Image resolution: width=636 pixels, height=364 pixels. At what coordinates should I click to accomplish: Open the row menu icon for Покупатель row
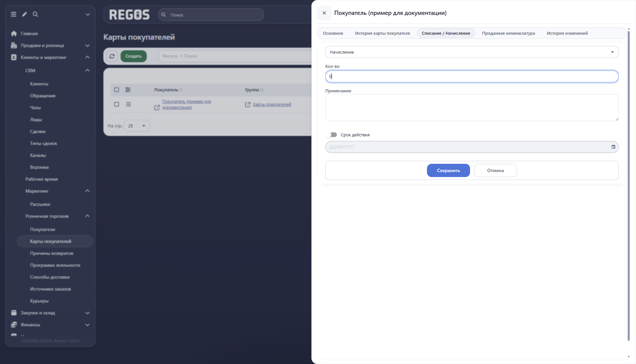129,104
